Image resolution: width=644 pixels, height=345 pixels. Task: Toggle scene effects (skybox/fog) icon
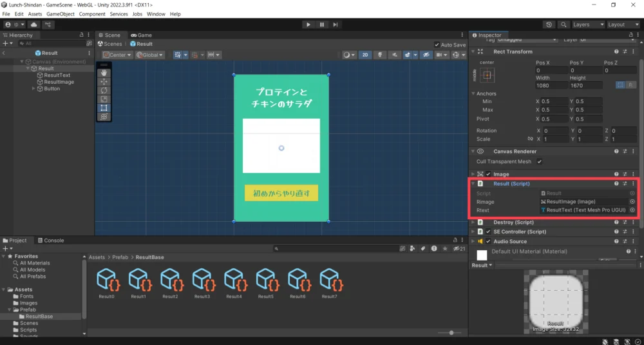click(x=407, y=55)
